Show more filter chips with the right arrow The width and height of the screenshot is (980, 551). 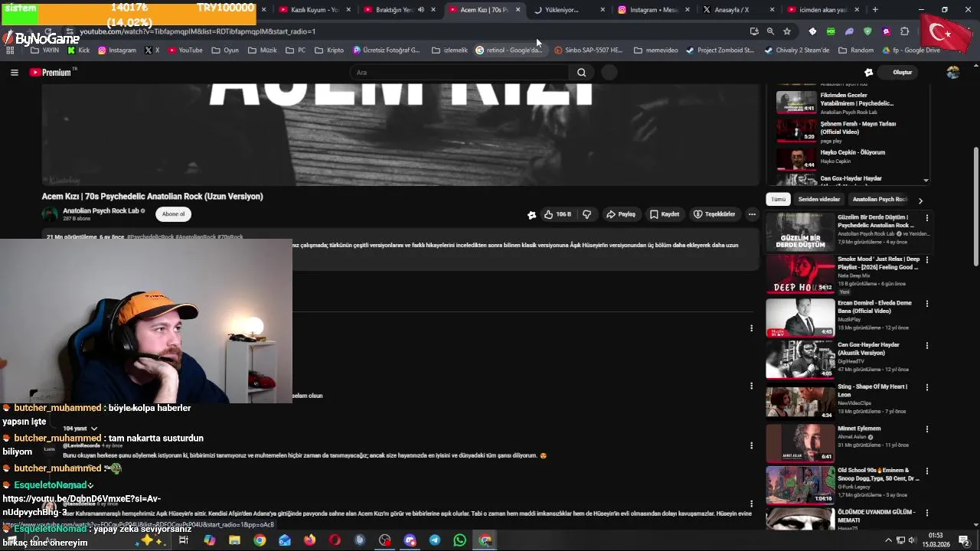920,200
